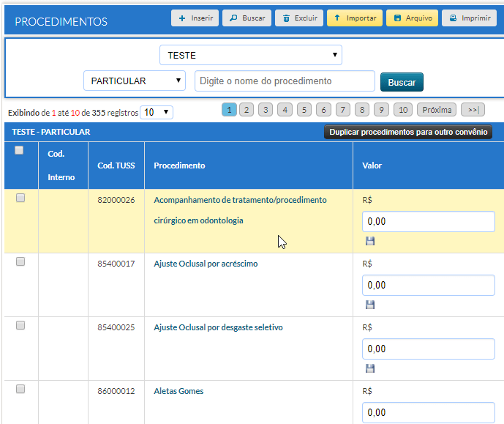Viewport: 504px width, 424px height.
Task: Click the Procedimento column header
Action: 179,165
